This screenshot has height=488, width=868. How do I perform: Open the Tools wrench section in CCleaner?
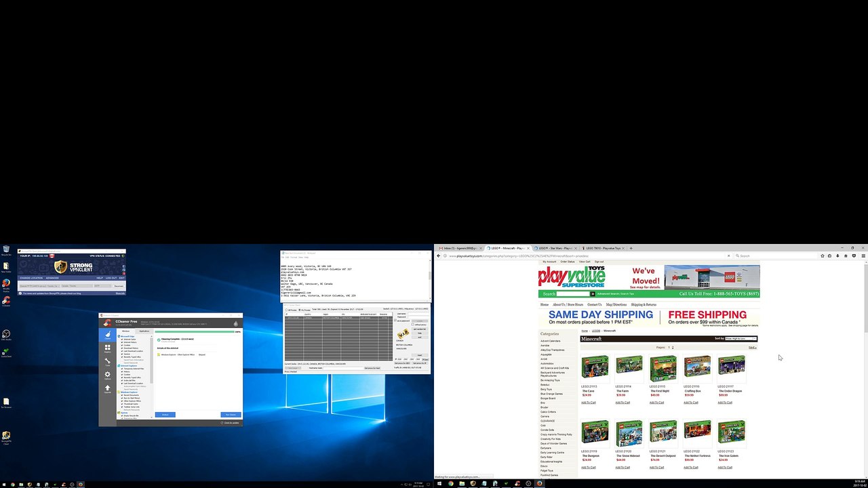(x=107, y=363)
